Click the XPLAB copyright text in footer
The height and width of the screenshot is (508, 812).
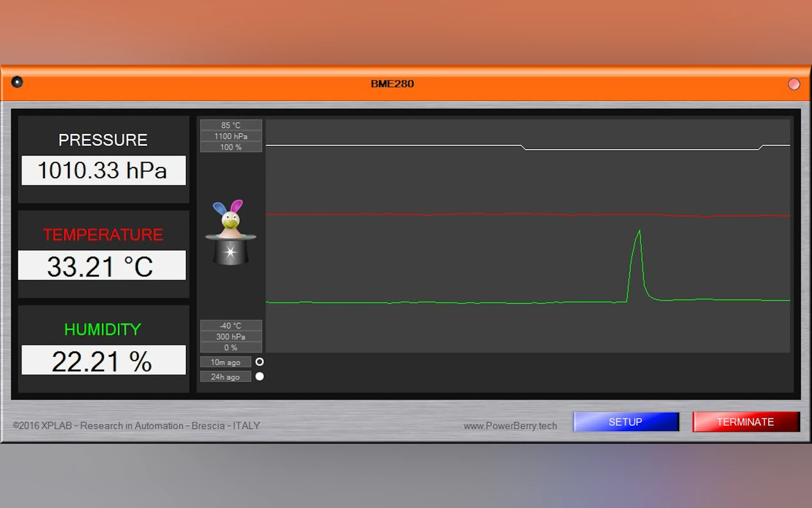[136, 426]
